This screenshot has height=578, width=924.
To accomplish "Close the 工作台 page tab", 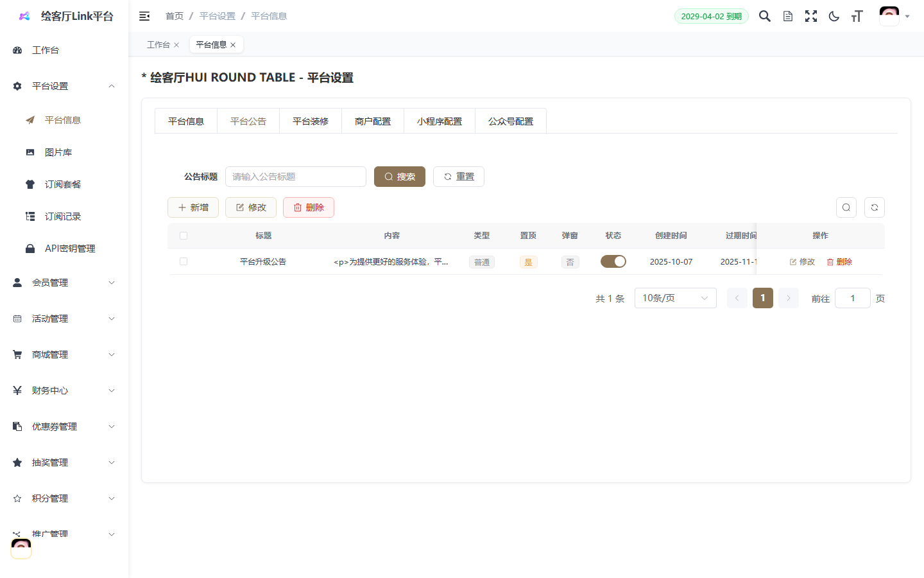I will 176,45.
